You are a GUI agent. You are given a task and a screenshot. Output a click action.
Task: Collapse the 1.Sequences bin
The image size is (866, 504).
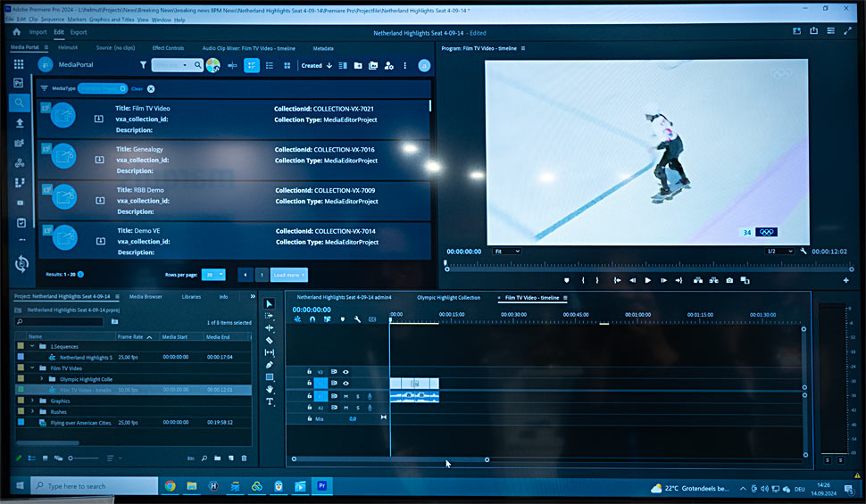click(32, 346)
